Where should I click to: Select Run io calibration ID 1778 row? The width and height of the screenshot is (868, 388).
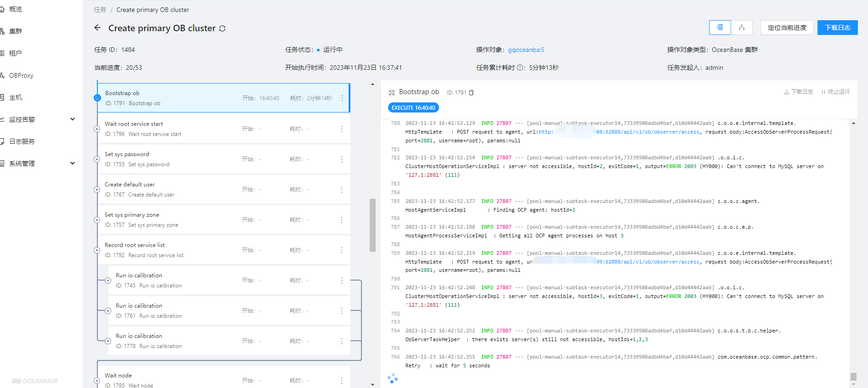click(x=229, y=341)
